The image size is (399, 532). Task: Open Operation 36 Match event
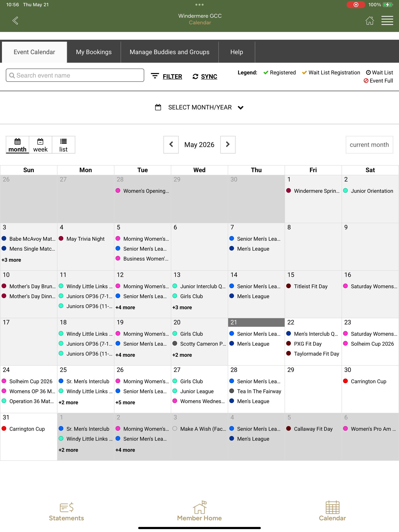pos(28,401)
